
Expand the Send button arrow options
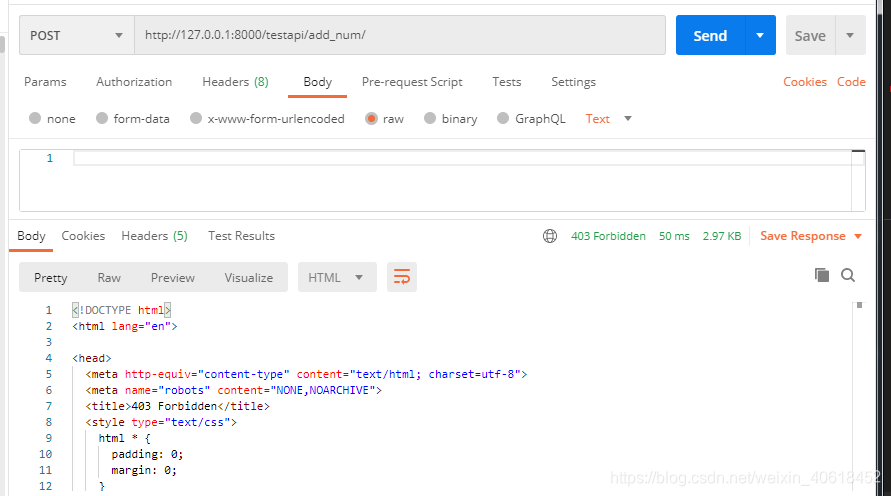tap(760, 35)
